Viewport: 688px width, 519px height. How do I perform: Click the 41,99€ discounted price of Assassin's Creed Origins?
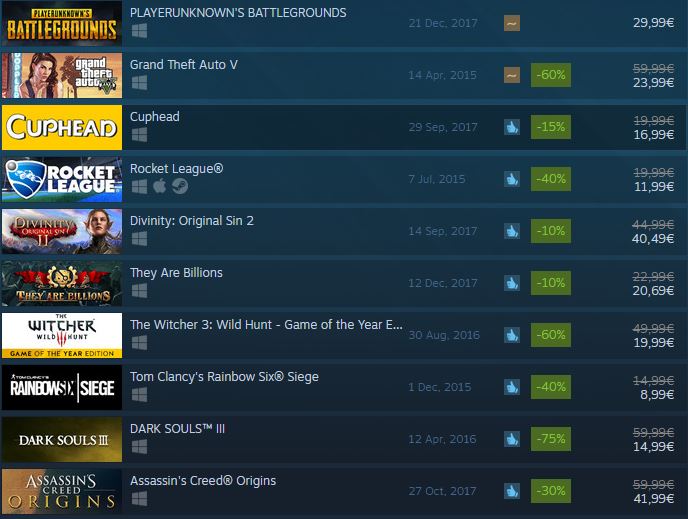pyautogui.click(x=654, y=498)
